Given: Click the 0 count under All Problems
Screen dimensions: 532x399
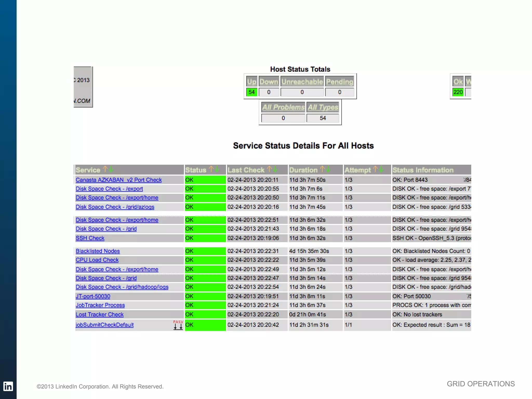Looking at the screenshot, I should point(283,118).
